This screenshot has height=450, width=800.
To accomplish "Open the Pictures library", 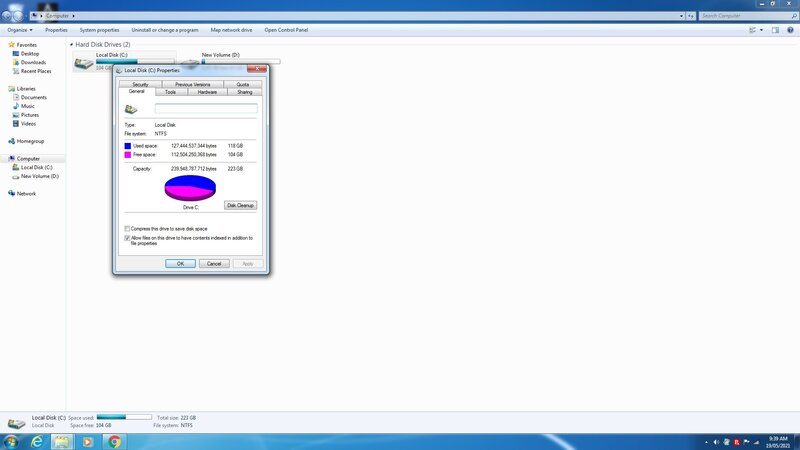I will coord(30,115).
